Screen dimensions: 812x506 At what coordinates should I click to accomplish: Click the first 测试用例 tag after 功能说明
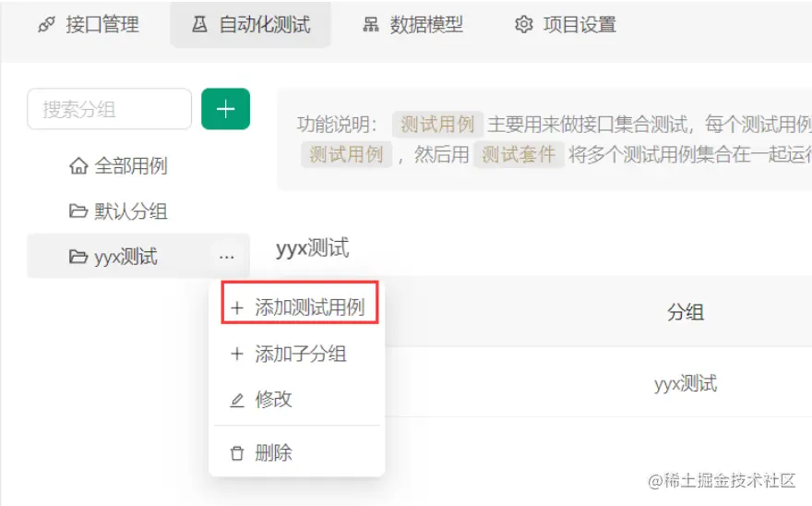437,125
